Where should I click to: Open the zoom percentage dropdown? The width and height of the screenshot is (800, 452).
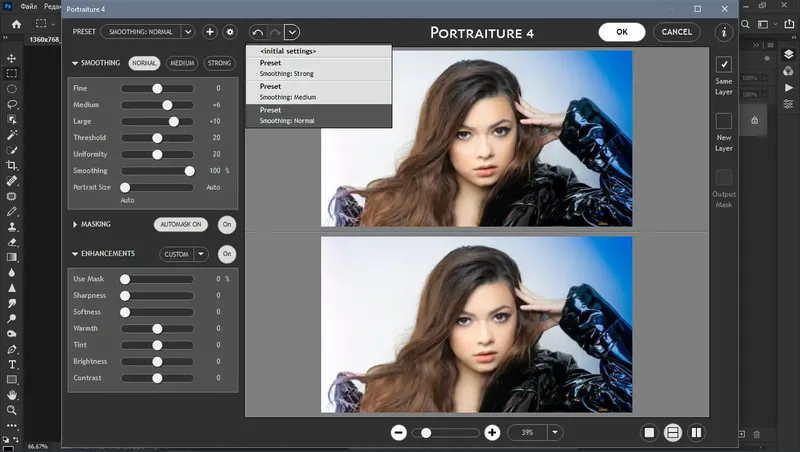coord(554,432)
